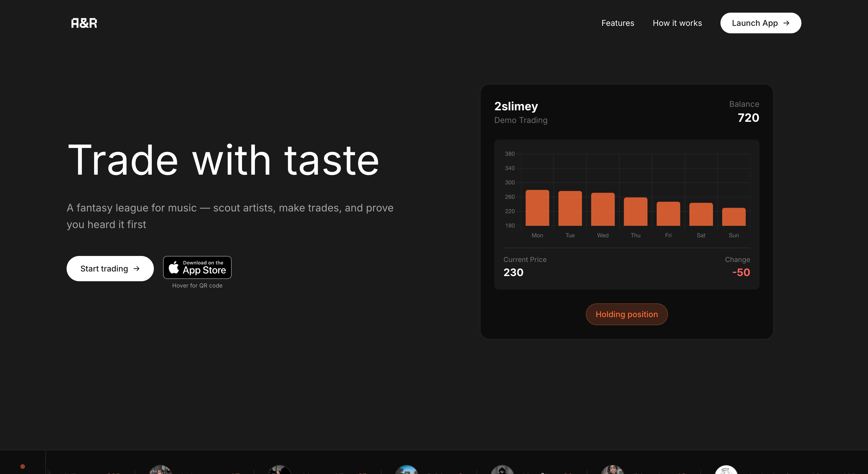Click the Monday bar in chart

click(537, 208)
